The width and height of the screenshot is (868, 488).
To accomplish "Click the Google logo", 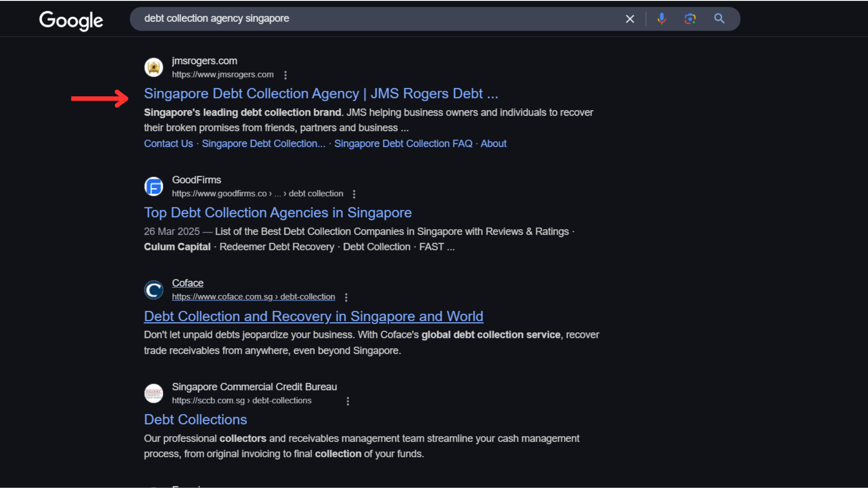I will 71,20.
